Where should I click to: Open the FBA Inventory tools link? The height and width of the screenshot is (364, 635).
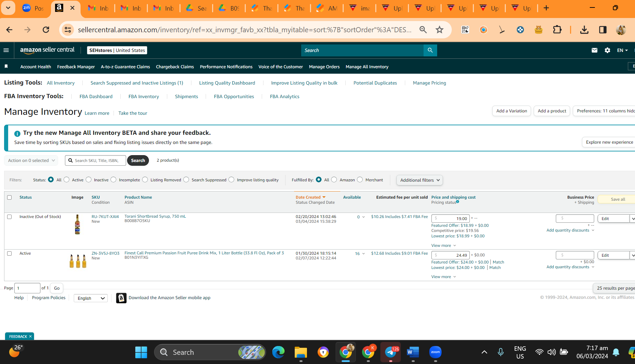144,96
